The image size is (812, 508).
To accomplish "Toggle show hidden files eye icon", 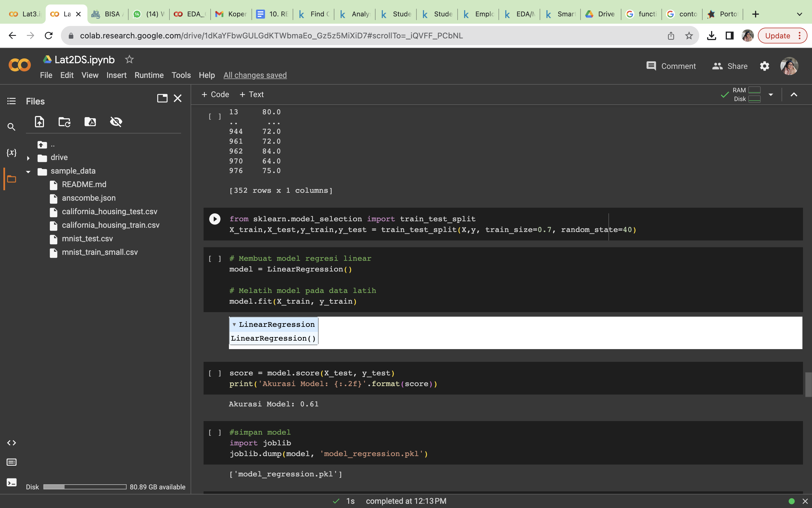I will pos(116,122).
